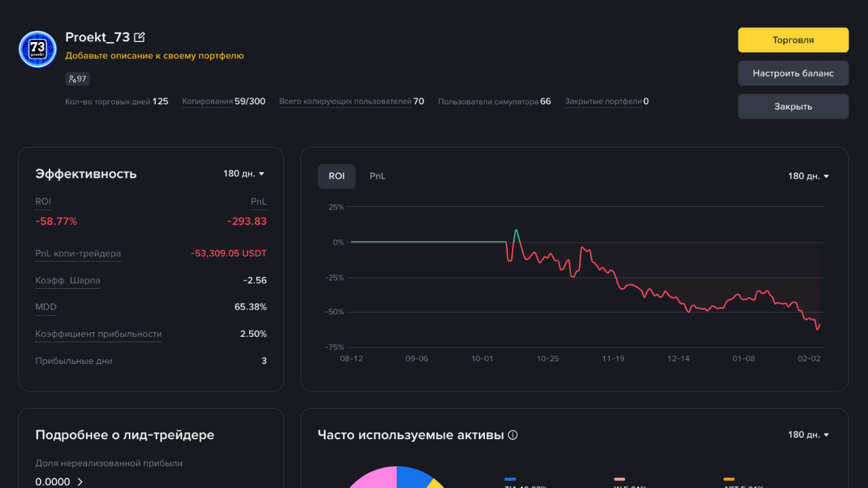The height and width of the screenshot is (488, 868).
Task: Click the followers icon badge showing 97
Action: coord(77,79)
